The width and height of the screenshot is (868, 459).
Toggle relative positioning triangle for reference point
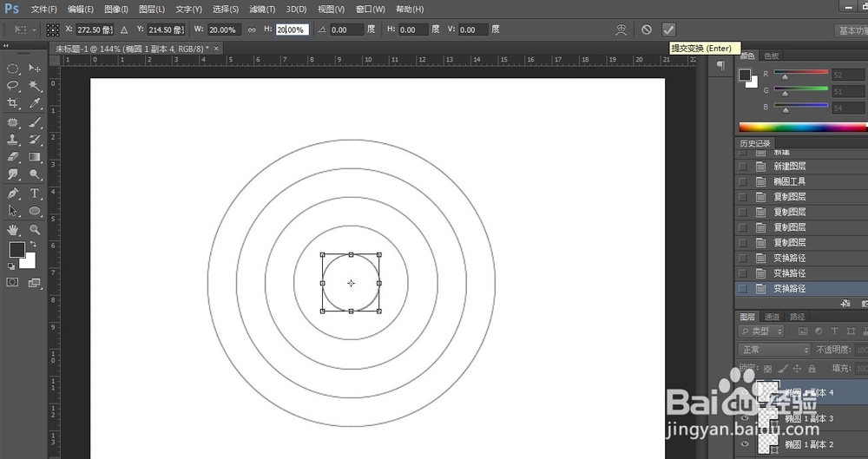coord(124,30)
